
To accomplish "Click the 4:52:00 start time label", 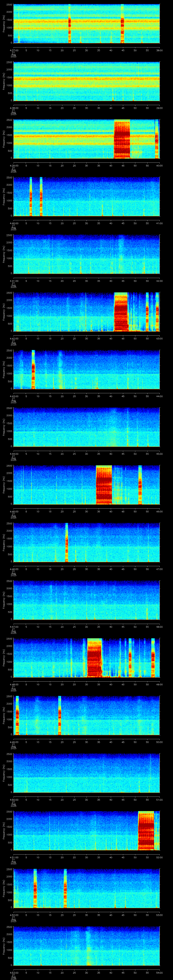I will point(14,915).
